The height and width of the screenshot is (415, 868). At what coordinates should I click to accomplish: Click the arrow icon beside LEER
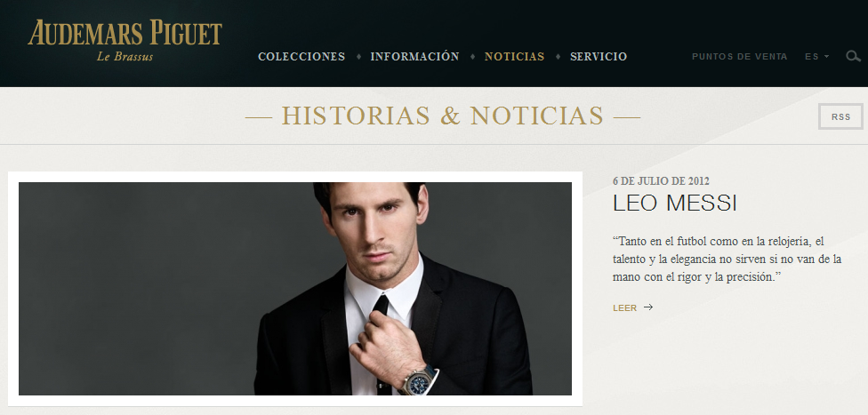pos(648,307)
